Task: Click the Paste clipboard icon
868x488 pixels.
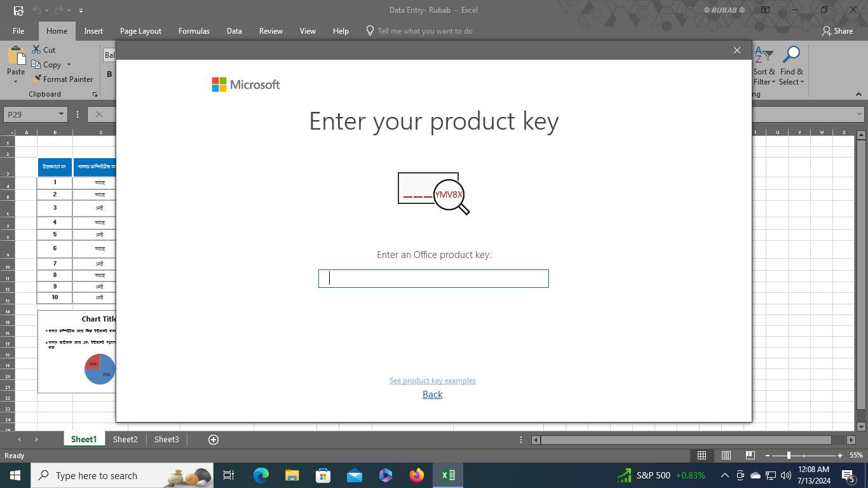Action: click(x=16, y=57)
